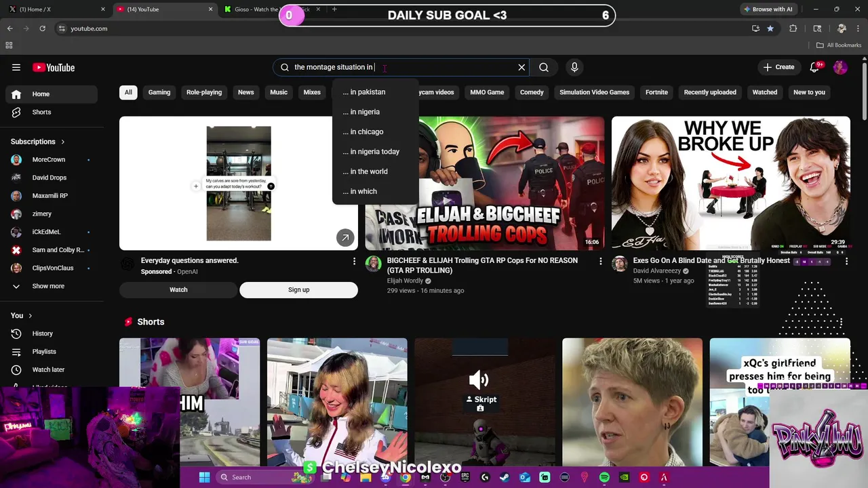Click in the YouTube search field
Image resolution: width=868 pixels, height=488 pixels.
coord(400,67)
